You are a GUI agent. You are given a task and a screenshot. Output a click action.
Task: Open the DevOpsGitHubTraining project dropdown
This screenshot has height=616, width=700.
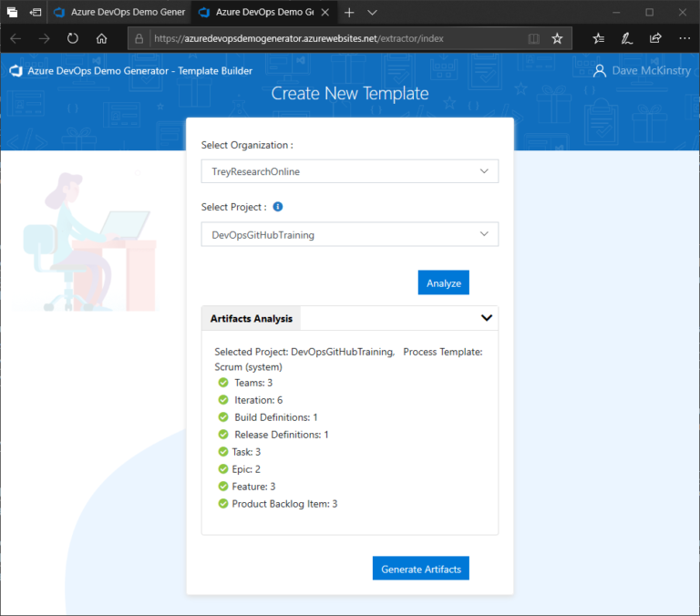pyautogui.click(x=349, y=234)
